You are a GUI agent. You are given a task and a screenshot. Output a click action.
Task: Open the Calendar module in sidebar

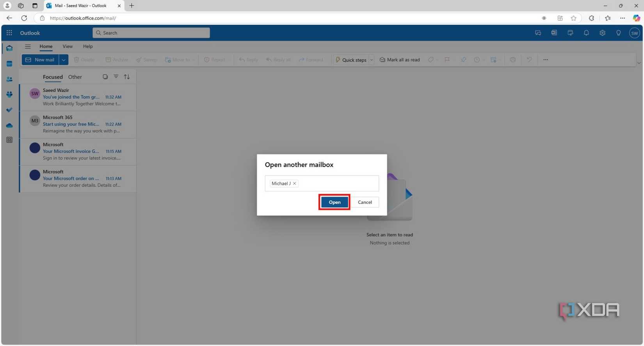click(x=9, y=64)
